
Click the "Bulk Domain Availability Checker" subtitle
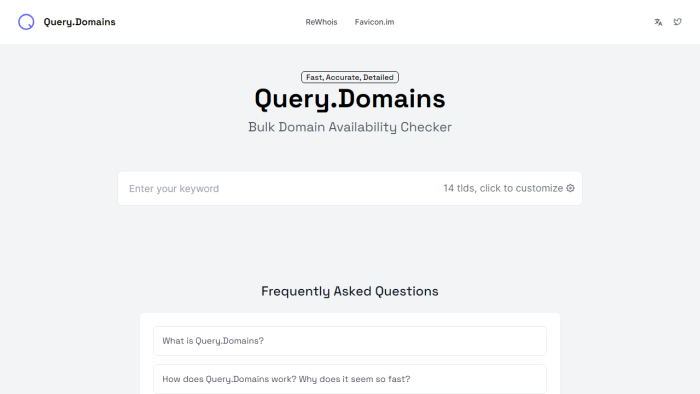coord(350,127)
